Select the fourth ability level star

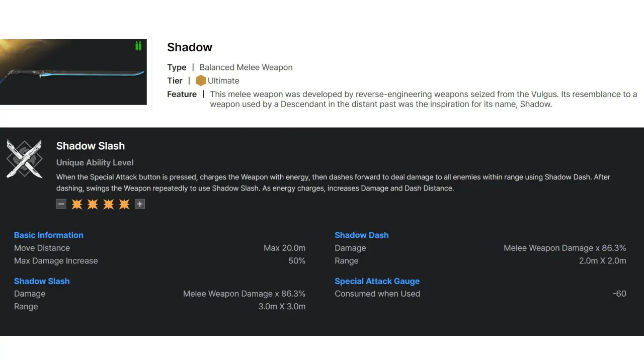coord(124,204)
